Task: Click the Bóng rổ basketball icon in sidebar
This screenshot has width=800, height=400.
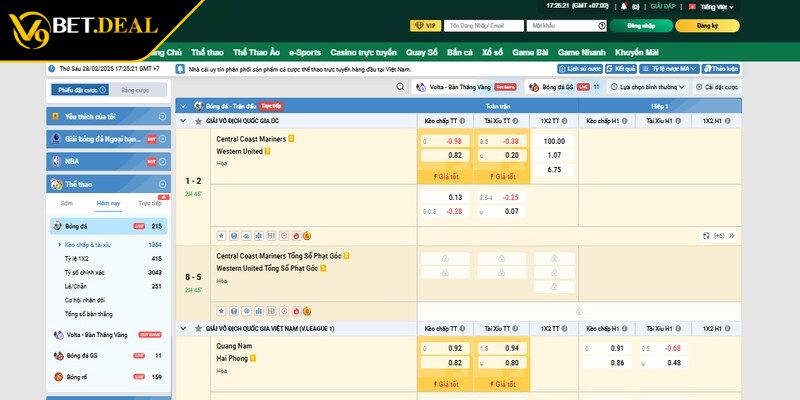Action: coord(56,377)
